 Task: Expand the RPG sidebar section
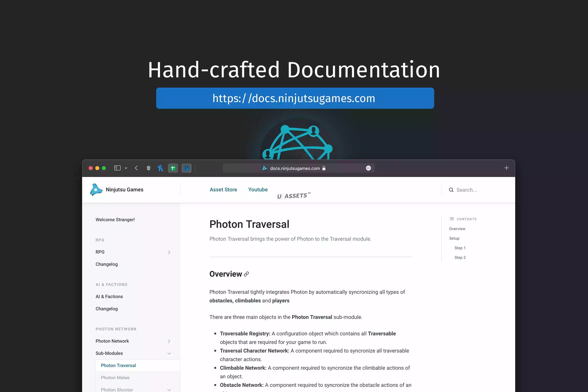pos(169,252)
